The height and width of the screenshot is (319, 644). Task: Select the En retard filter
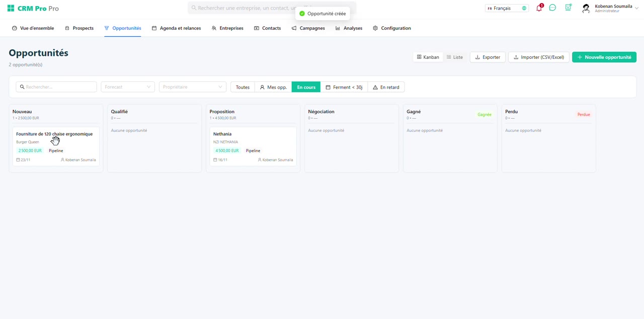386,87
